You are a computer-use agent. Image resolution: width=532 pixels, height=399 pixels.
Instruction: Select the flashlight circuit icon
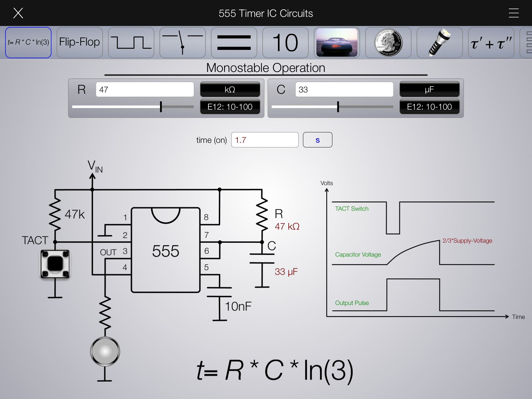[440, 43]
